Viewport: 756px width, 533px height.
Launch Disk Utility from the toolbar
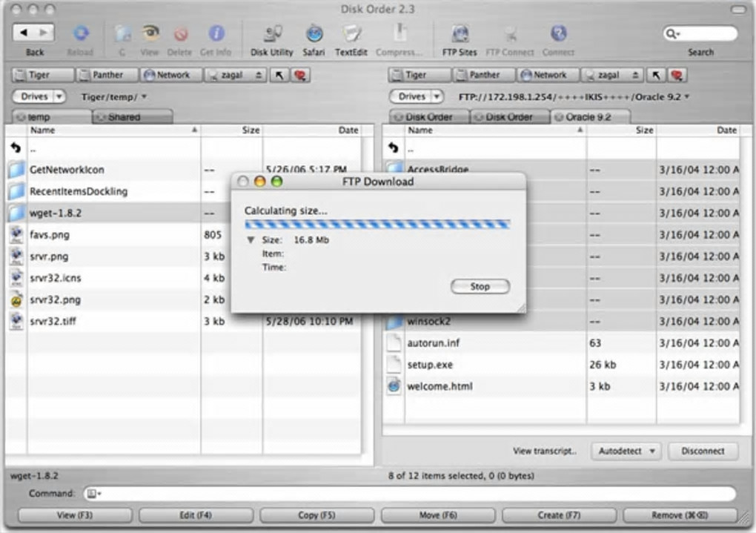point(273,33)
